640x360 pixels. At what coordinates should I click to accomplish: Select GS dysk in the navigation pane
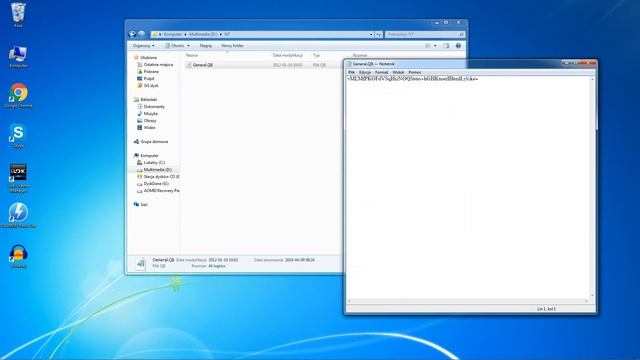151,86
